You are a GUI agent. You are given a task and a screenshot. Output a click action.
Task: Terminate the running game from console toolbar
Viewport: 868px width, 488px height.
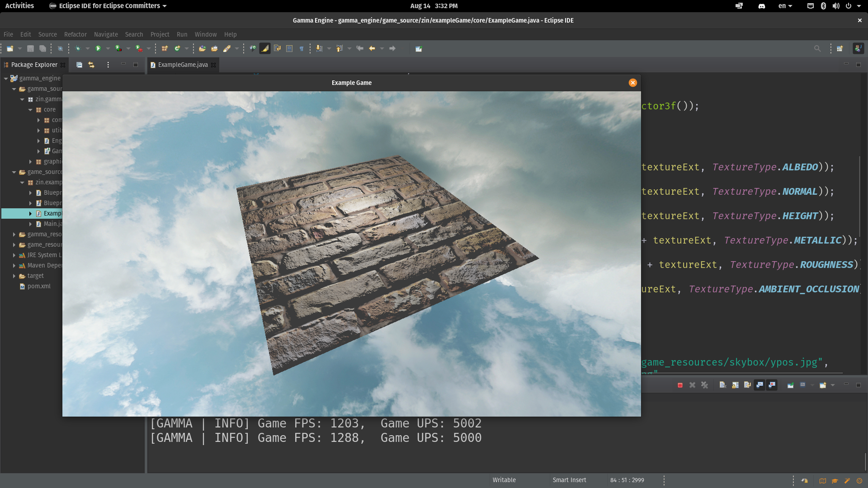click(680, 385)
